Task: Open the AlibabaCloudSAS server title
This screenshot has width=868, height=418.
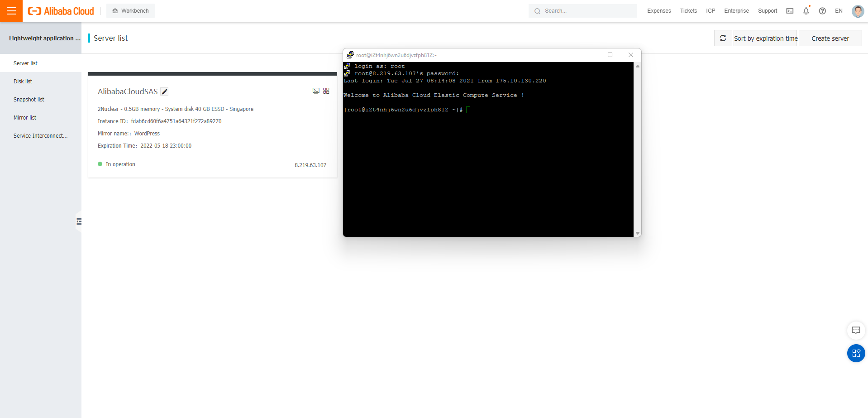Action: click(128, 91)
